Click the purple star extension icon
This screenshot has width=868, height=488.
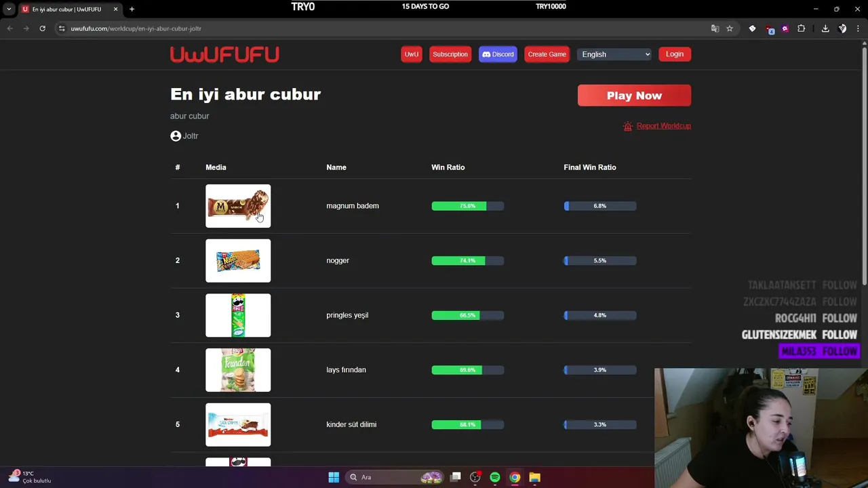(785, 28)
